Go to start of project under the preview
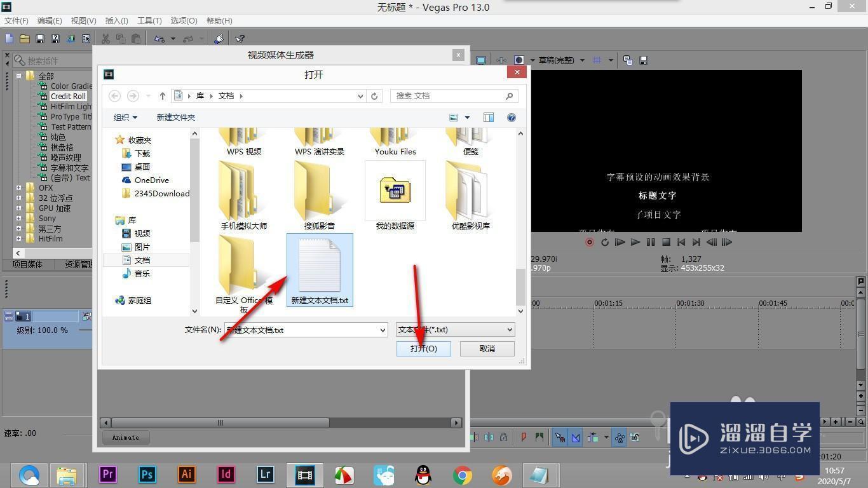 pos(681,242)
